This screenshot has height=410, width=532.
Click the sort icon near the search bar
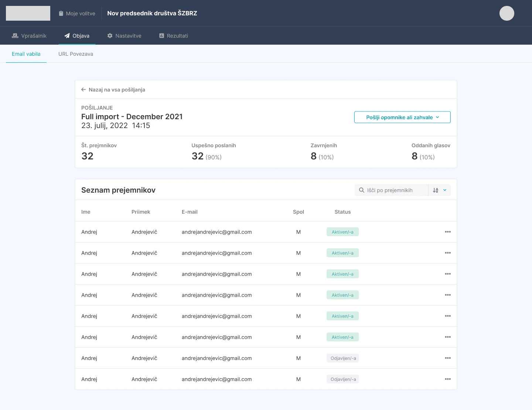coord(436,190)
